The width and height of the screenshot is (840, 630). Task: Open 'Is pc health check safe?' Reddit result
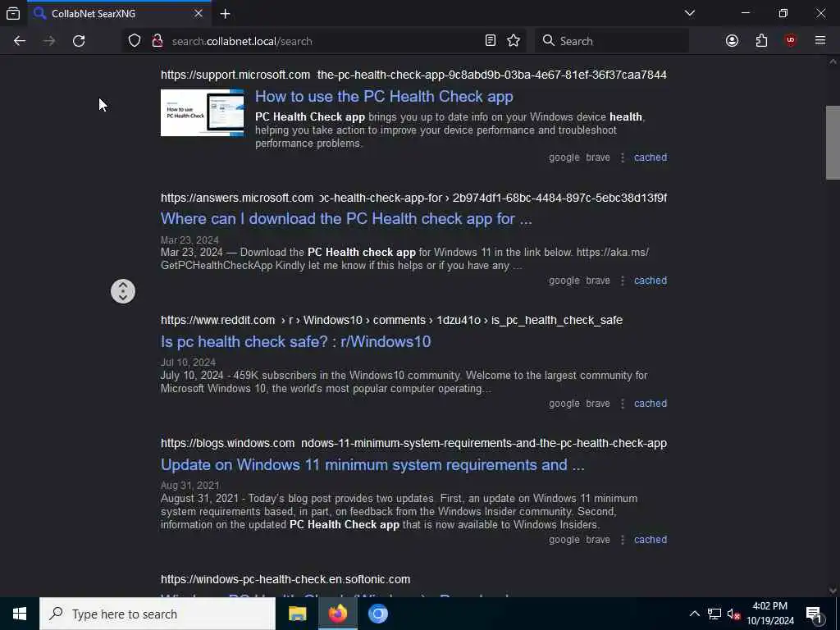[x=295, y=342]
